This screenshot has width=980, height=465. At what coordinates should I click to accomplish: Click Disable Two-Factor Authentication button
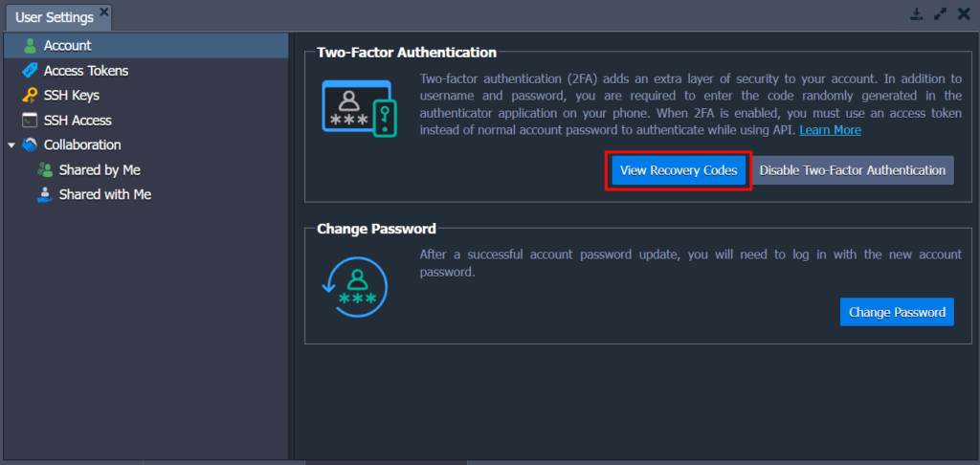click(x=853, y=170)
